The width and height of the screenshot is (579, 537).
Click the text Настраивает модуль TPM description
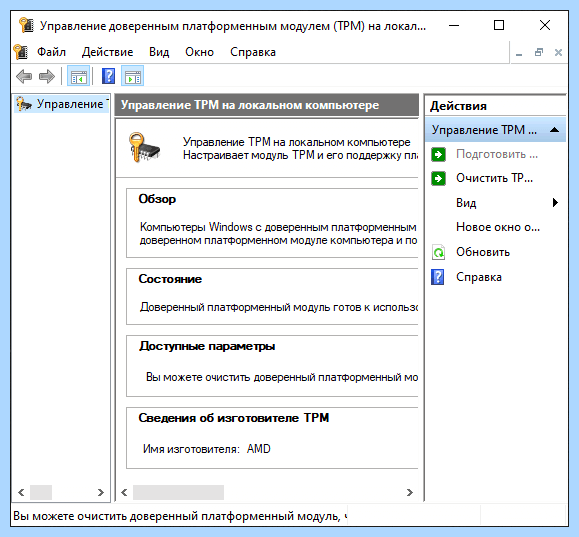tap(301, 155)
